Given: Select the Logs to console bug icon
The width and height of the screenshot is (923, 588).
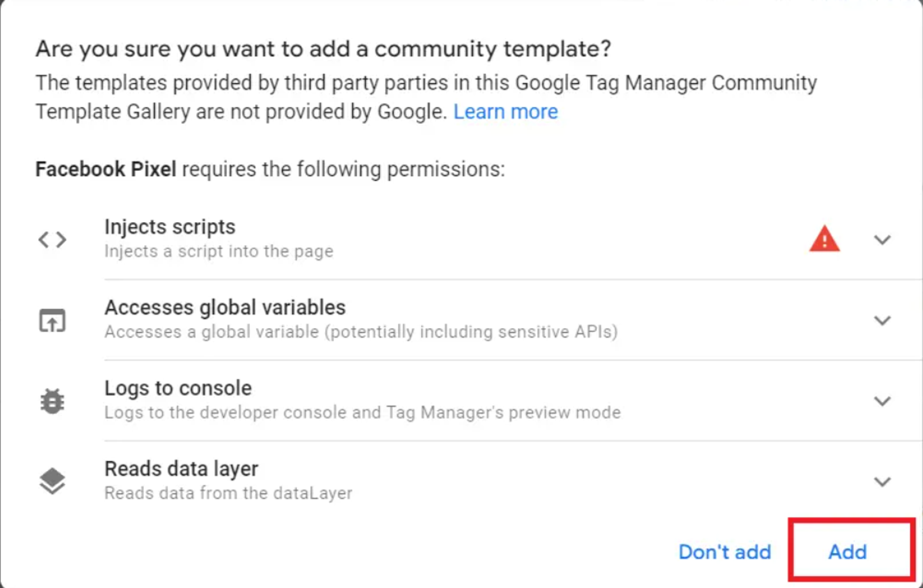Looking at the screenshot, I should 52,401.
